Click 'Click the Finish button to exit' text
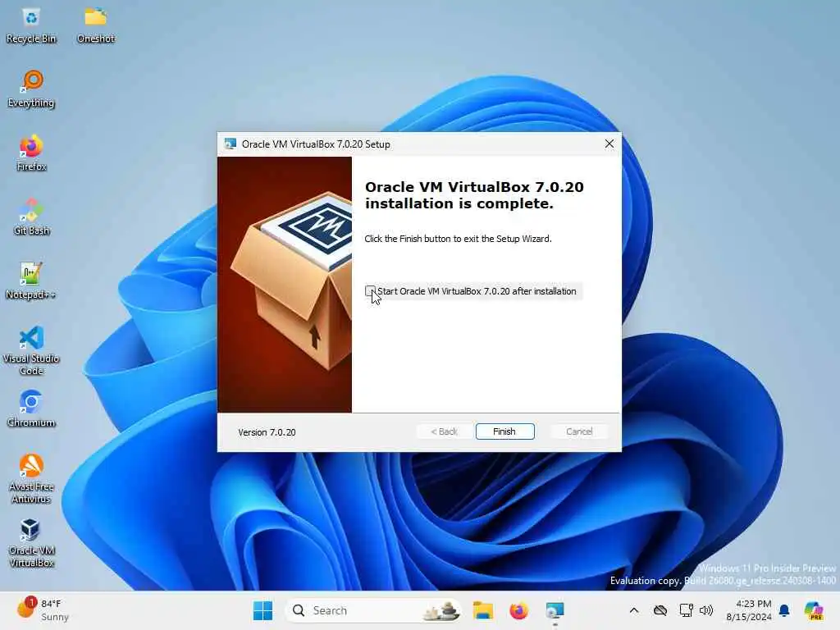Viewport: 840px width, 630px height. pos(458,239)
